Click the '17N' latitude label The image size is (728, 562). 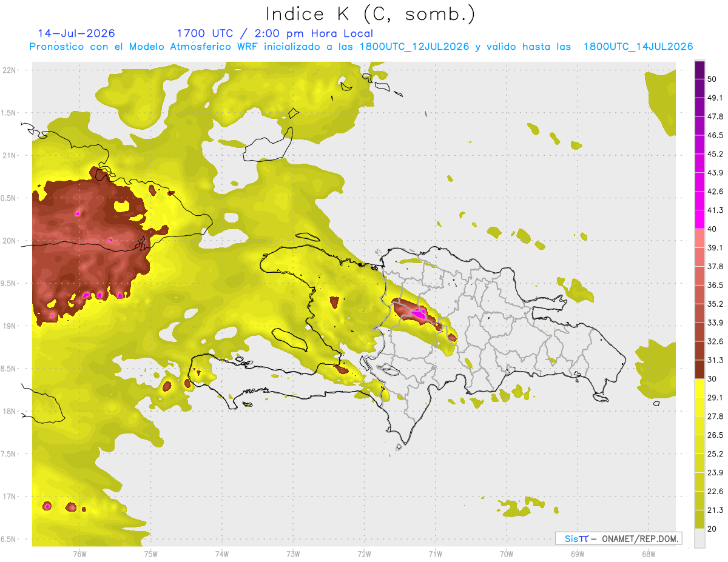pos(9,497)
